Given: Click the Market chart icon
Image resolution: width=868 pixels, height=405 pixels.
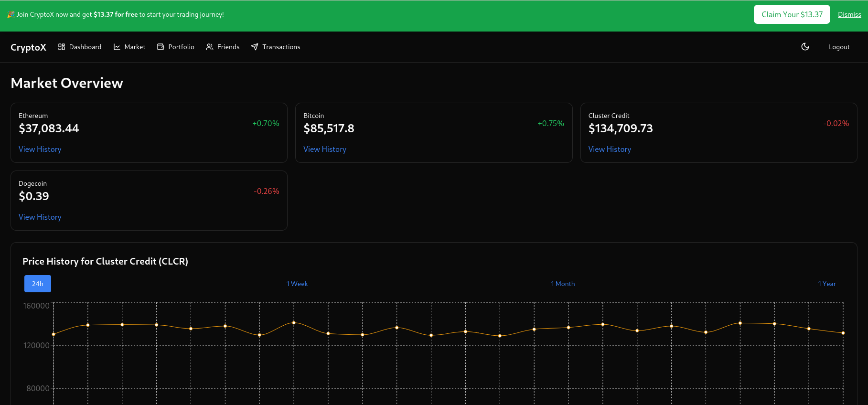Looking at the screenshot, I should [117, 47].
